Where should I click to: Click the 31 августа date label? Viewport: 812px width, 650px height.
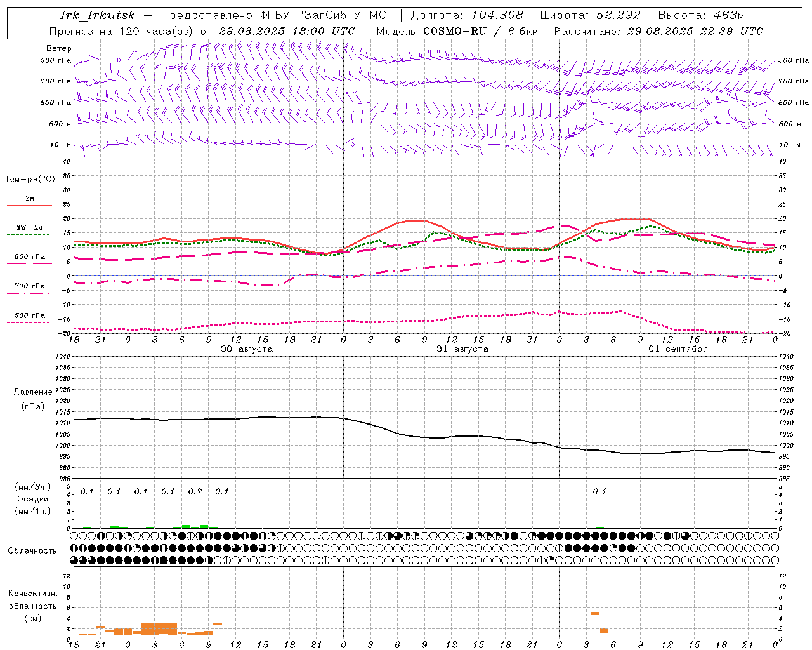462,349
